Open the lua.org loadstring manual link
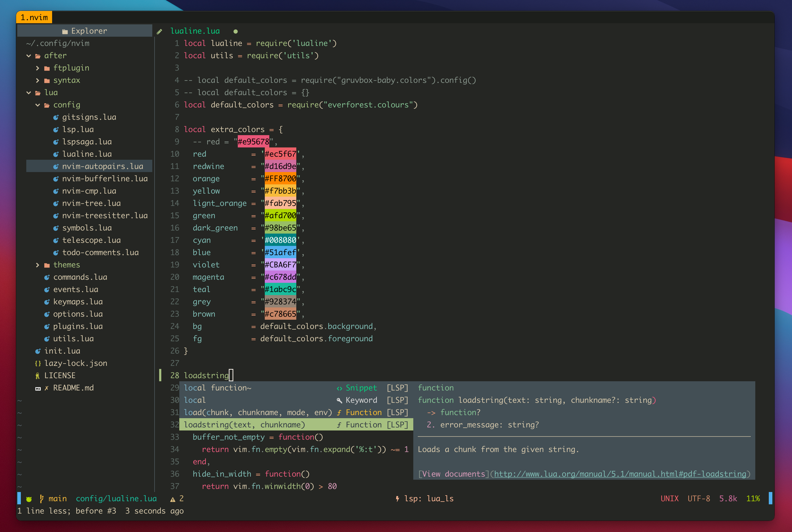The image size is (792, 532). click(x=620, y=474)
